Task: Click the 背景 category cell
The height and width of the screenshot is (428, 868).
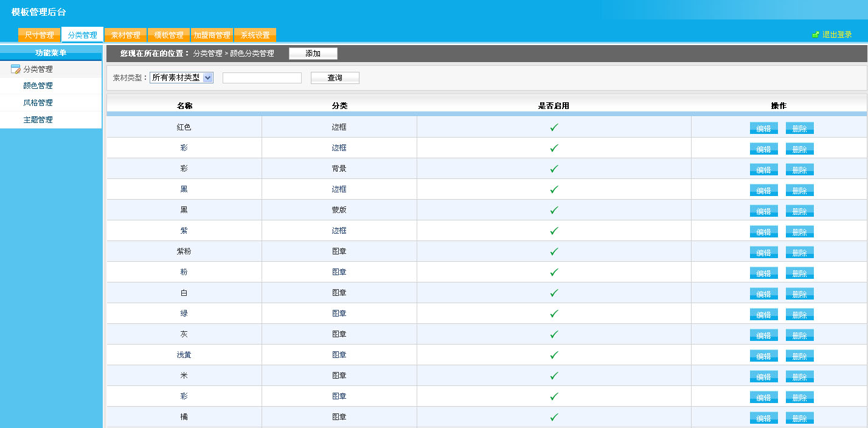Action: click(x=339, y=169)
